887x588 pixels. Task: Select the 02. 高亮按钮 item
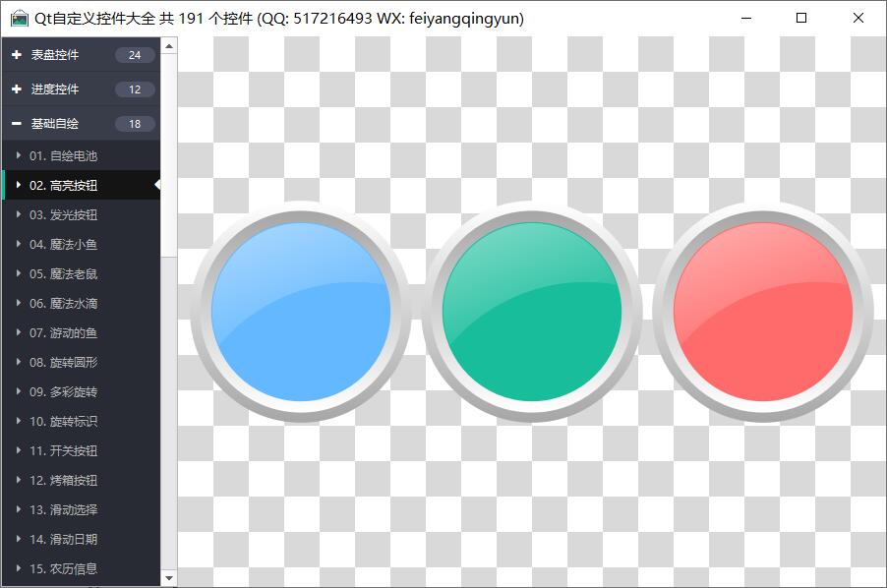coord(63,185)
